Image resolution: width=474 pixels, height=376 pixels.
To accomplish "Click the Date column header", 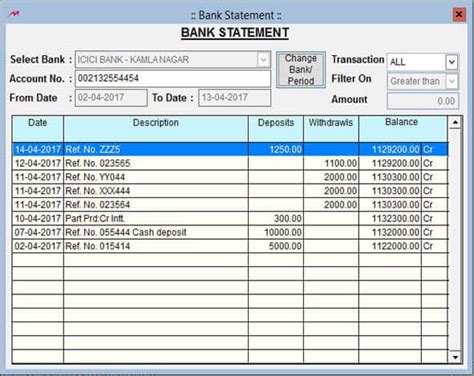I will [x=38, y=129].
